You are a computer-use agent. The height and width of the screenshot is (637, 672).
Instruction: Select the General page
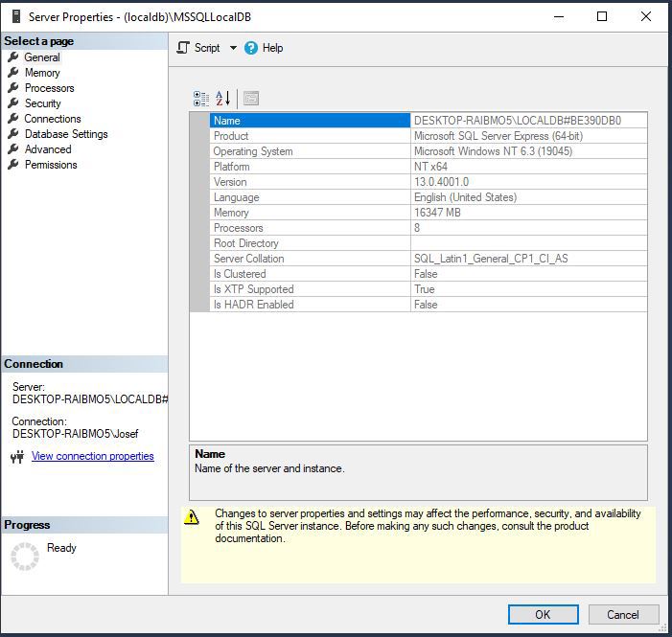42,57
